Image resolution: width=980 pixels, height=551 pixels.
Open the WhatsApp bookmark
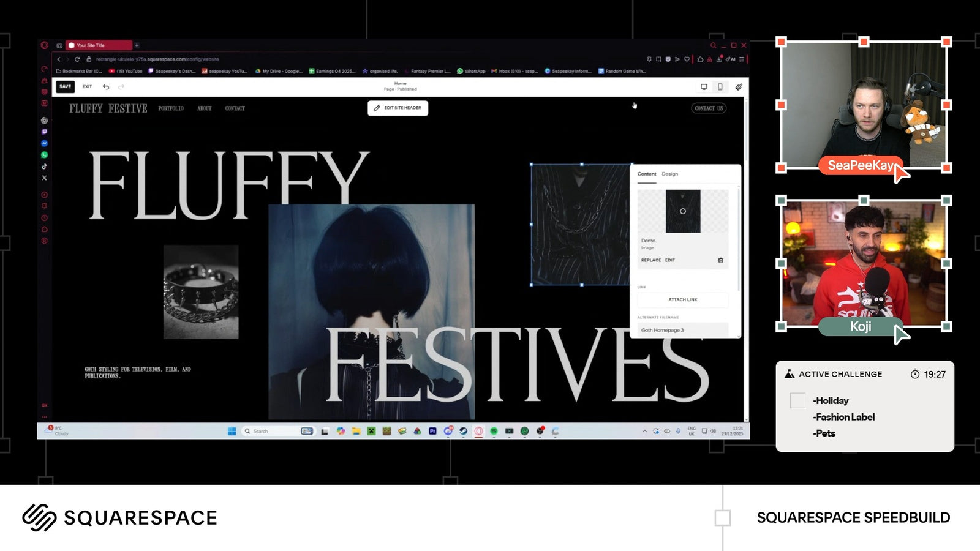coord(471,71)
